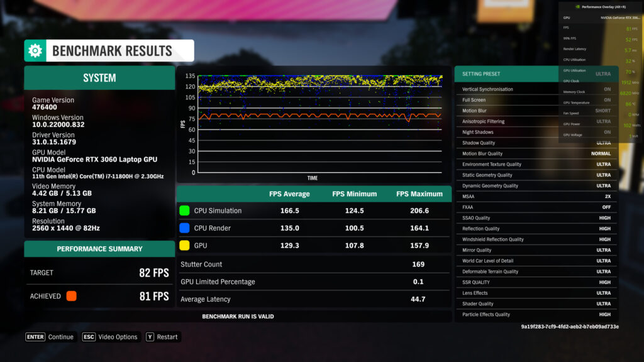Click GPU Model RTX 3060 Laptop text
Viewport: 644px width, 362px height.
click(94, 159)
